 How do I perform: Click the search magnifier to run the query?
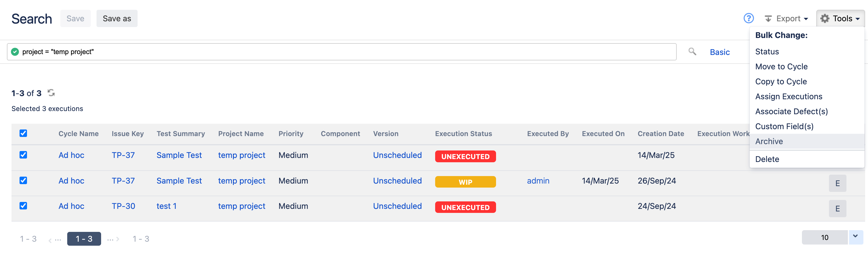693,51
